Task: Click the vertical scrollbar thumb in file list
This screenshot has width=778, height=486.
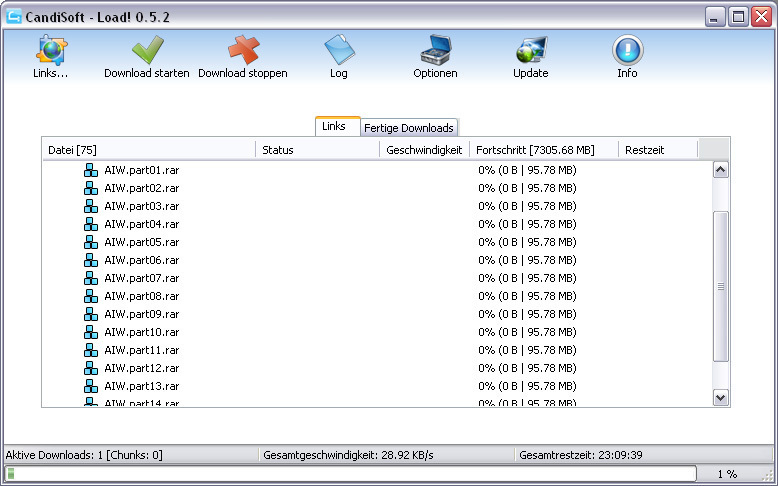Action: pyautogui.click(x=720, y=286)
